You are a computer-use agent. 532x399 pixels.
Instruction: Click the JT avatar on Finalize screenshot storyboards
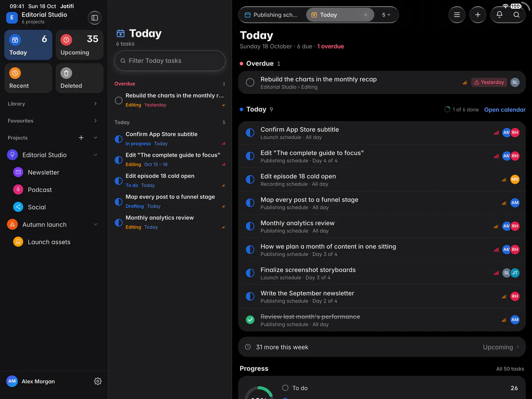tap(515, 273)
